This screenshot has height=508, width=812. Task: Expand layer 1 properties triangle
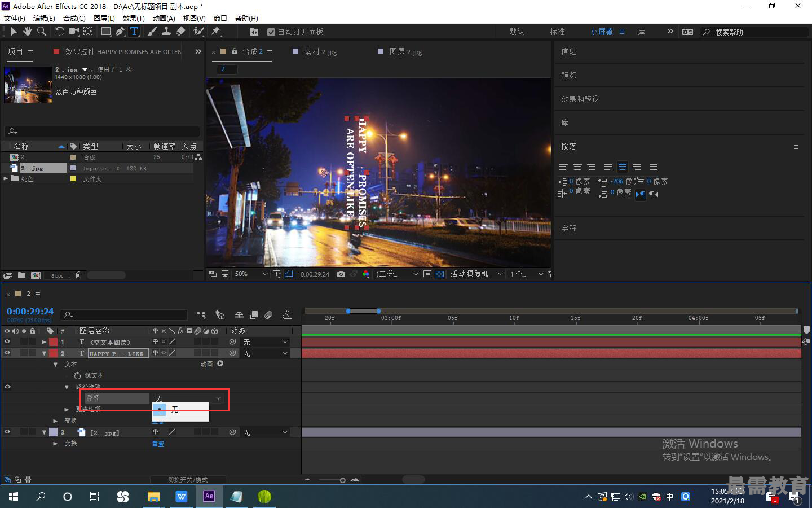pos(44,341)
